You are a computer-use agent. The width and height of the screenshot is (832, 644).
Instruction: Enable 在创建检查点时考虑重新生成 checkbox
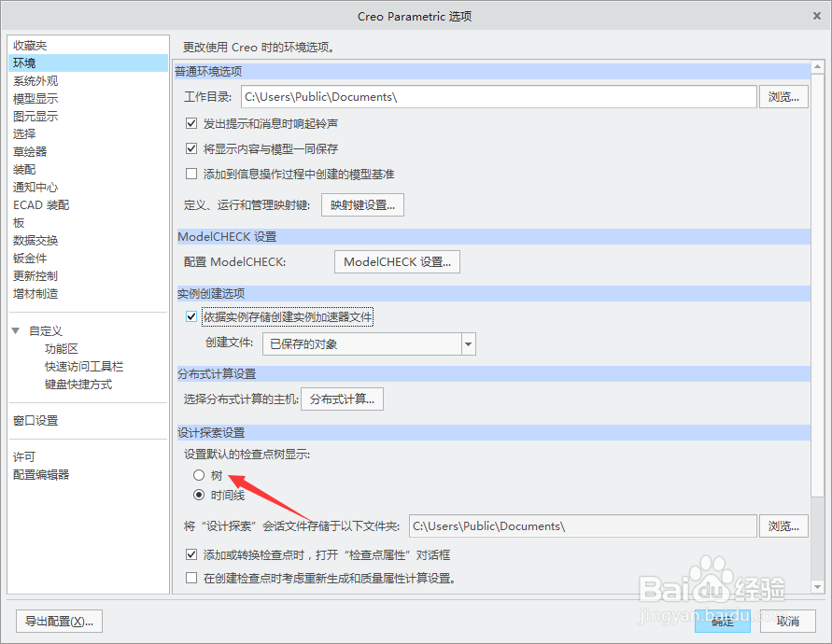191,579
